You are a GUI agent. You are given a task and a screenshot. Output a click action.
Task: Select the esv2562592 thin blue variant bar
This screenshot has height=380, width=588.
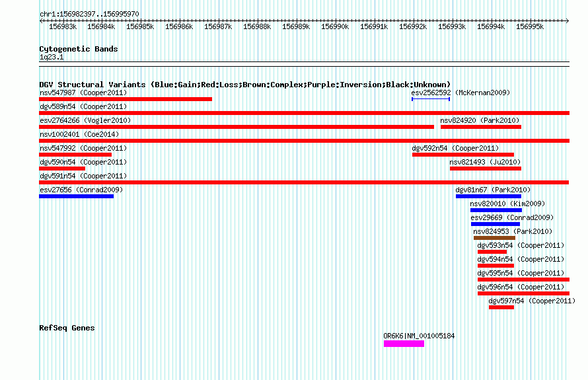point(431,99)
